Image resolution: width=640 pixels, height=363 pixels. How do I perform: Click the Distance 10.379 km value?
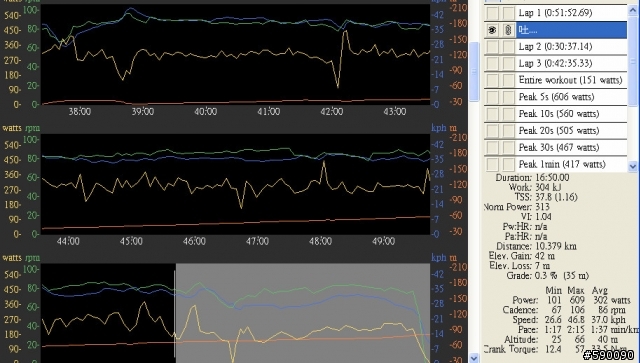point(556,246)
